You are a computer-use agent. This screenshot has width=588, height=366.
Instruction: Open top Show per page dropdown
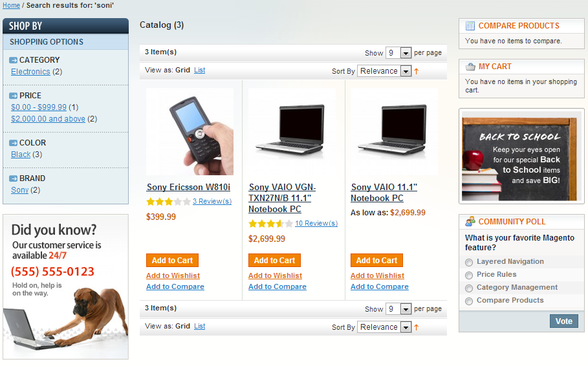pos(398,53)
